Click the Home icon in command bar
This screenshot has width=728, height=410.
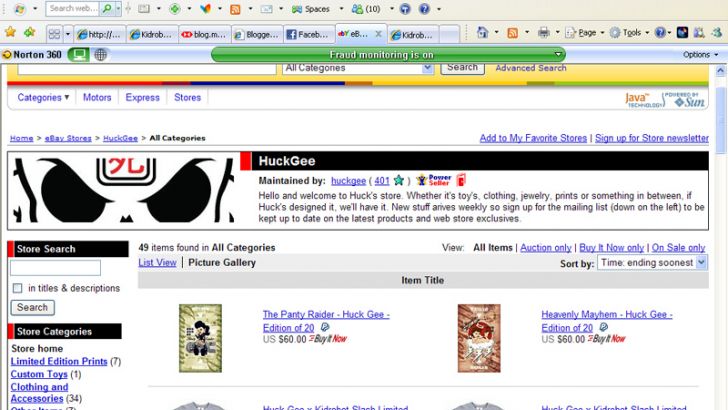tap(482, 33)
